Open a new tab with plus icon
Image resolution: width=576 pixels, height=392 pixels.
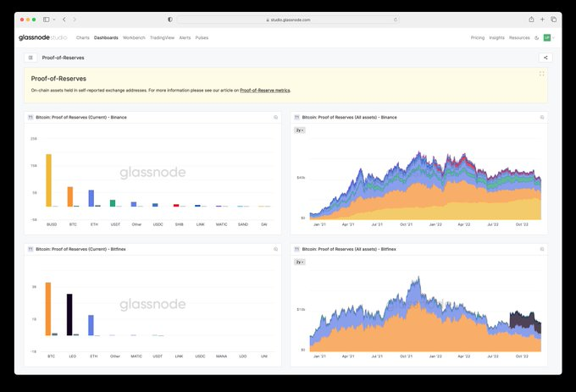click(542, 19)
